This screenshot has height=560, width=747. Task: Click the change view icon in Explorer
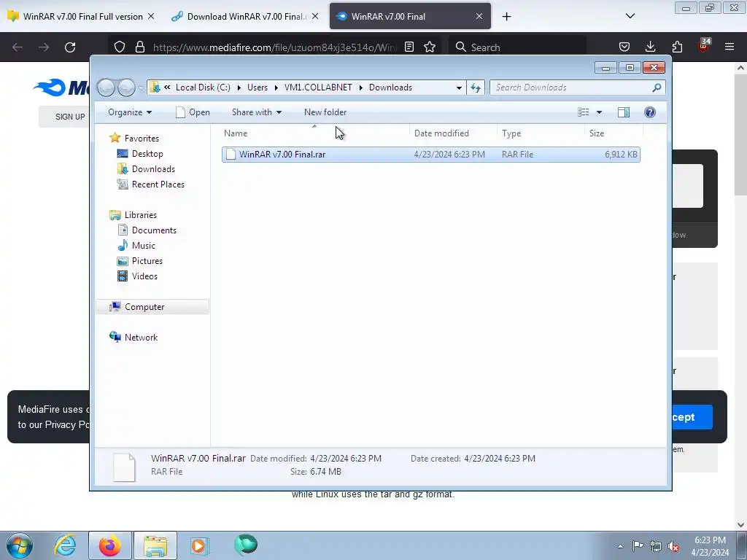point(583,112)
